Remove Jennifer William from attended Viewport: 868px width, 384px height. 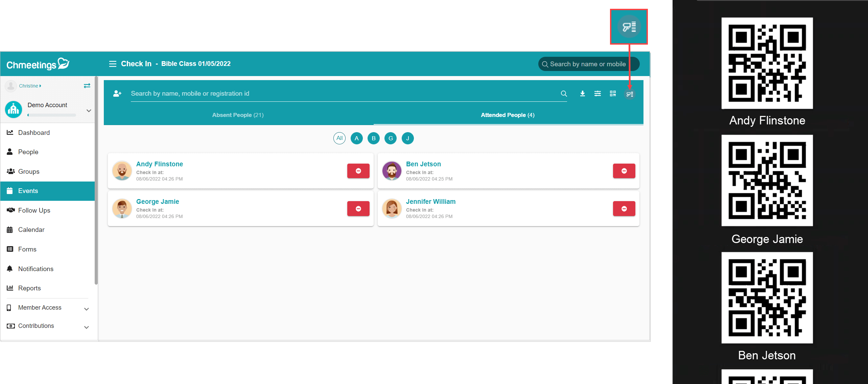[624, 209]
